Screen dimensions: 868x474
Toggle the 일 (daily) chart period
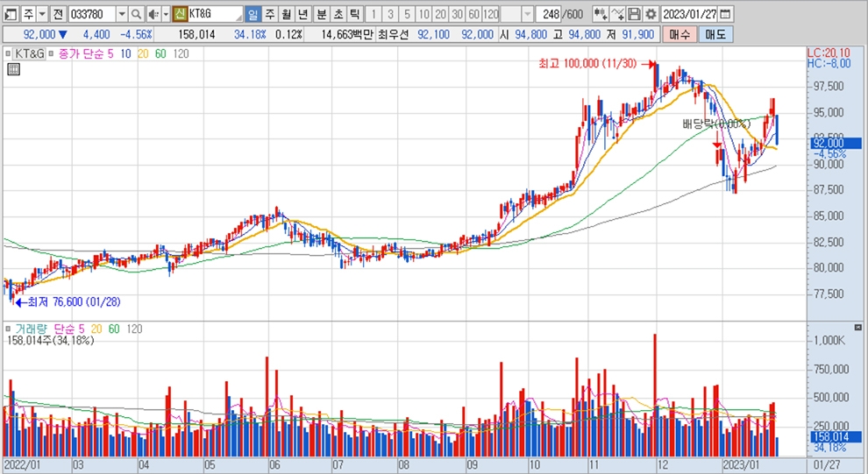click(253, 14)
